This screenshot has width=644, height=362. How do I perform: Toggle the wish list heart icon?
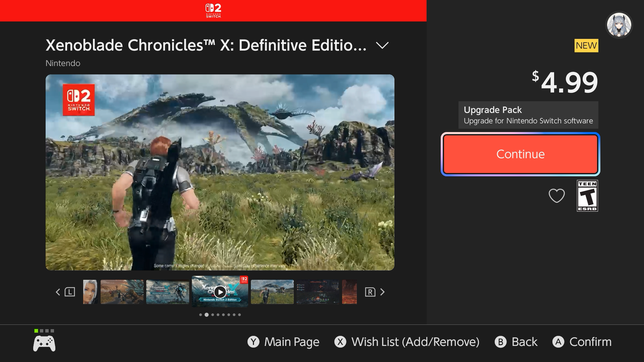click(x=556, y=196)
